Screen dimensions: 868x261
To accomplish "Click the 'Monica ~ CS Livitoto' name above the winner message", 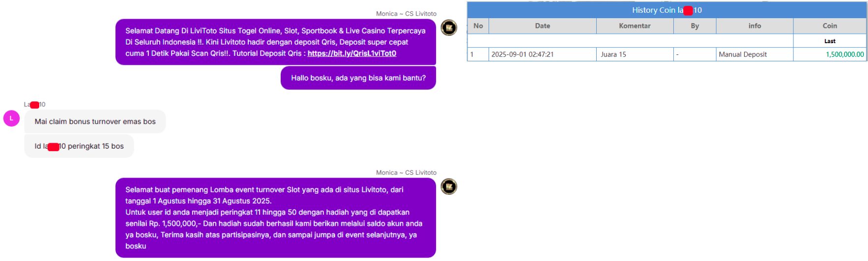I will click(406, 173).
